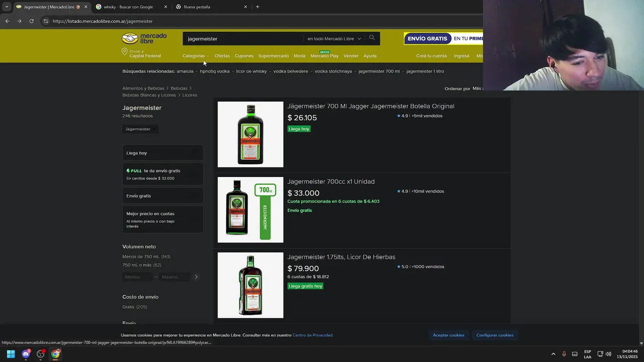Click the Máximo volume input
The image size is (644, 362).
click(175, 277)
